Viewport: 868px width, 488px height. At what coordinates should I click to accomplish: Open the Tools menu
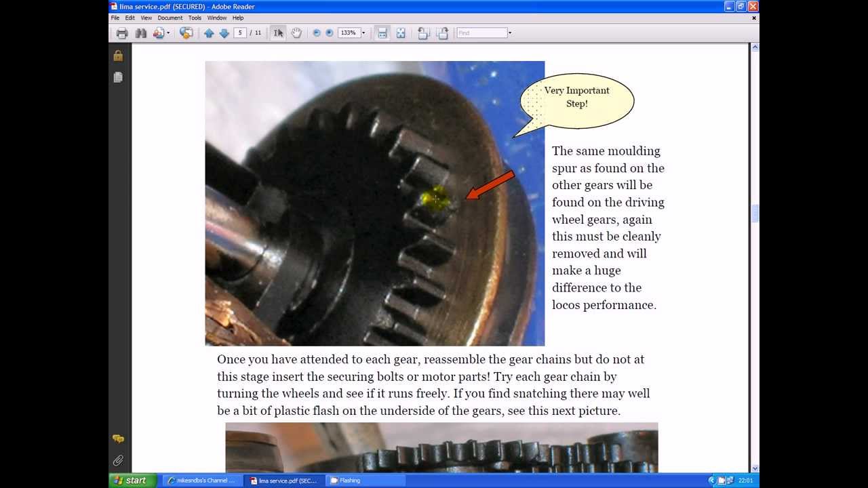(195, 18)
